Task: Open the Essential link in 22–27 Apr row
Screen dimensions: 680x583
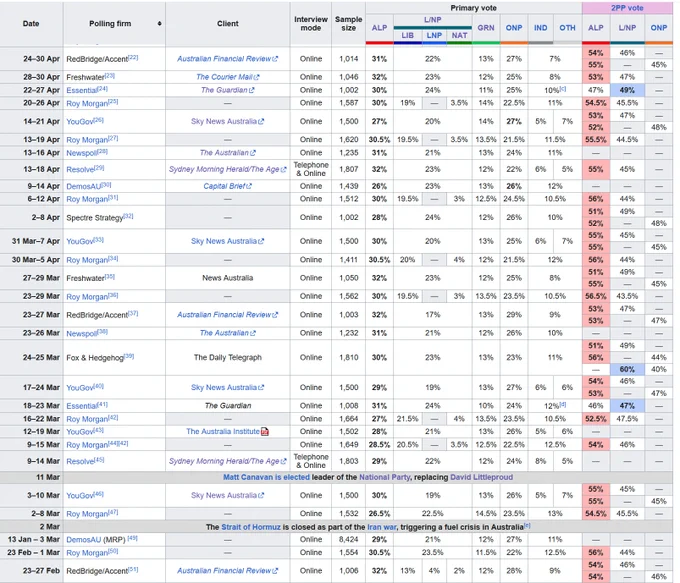Action: (82, 90)
